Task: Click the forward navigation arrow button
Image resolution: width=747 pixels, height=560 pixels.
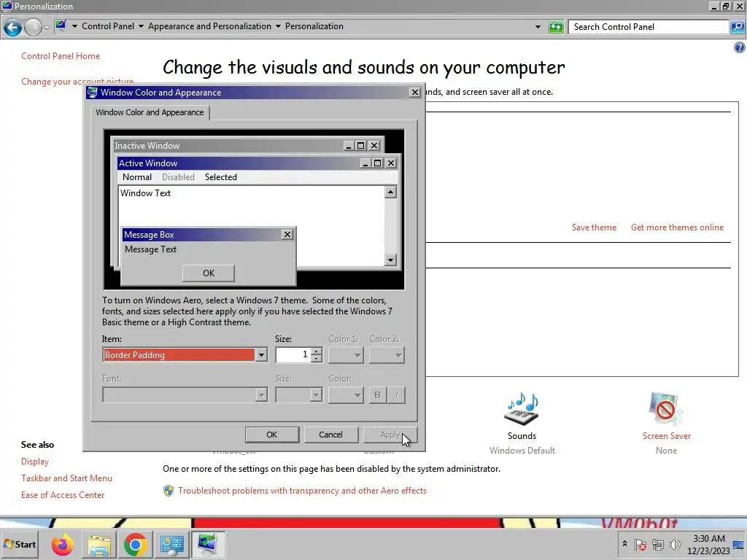Action: (32, 27)
